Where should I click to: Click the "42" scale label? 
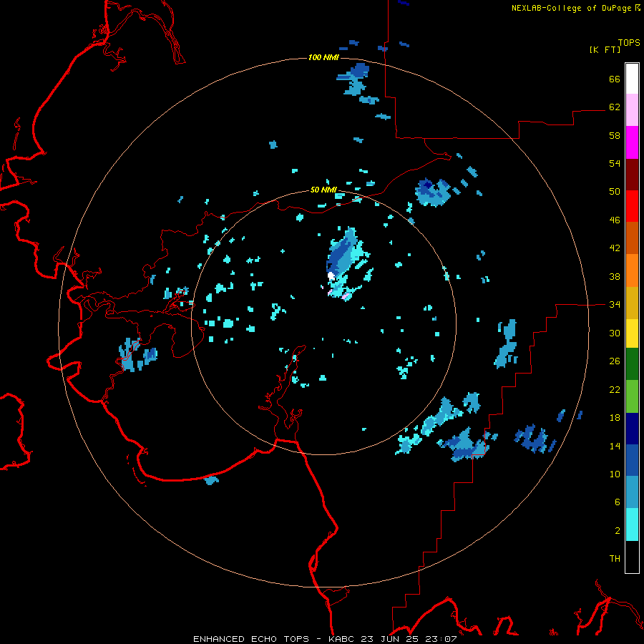615,248
